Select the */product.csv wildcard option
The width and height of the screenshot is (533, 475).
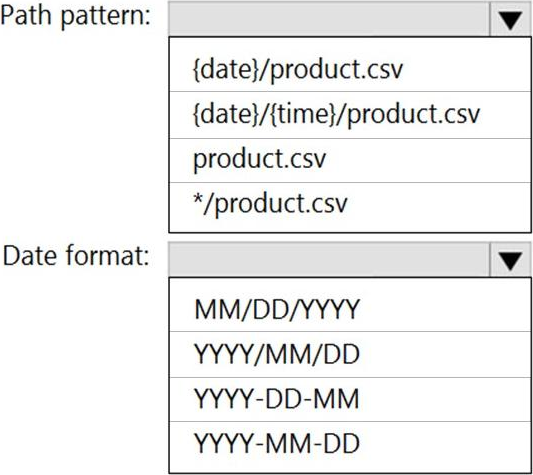coord(350,205)
